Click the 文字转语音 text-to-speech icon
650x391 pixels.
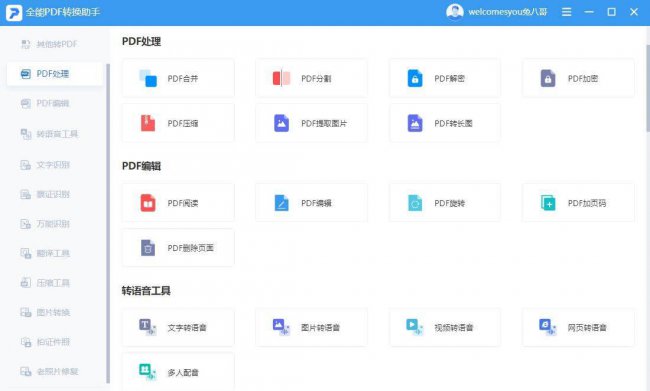tap(148, 327)
